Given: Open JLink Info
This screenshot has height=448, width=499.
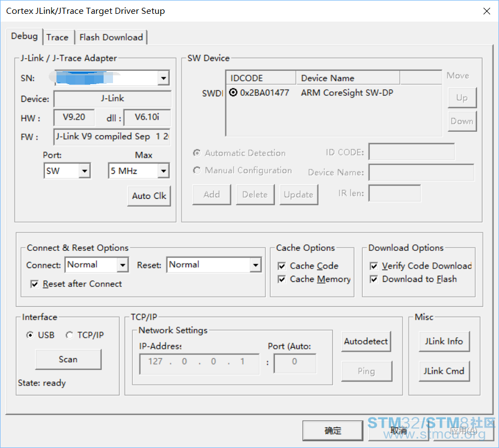Looking at the screenshot, I should [444, 342].
